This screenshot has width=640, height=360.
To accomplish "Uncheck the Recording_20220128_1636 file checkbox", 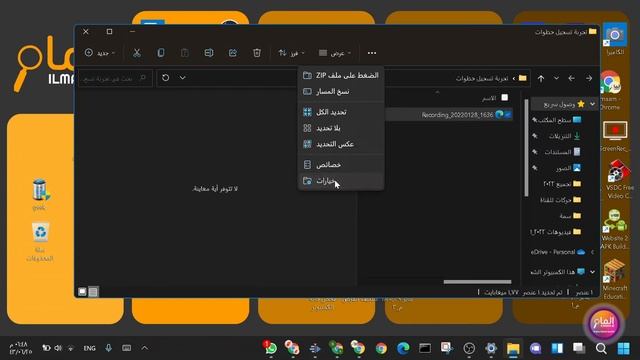I will [x=507, y=115].
